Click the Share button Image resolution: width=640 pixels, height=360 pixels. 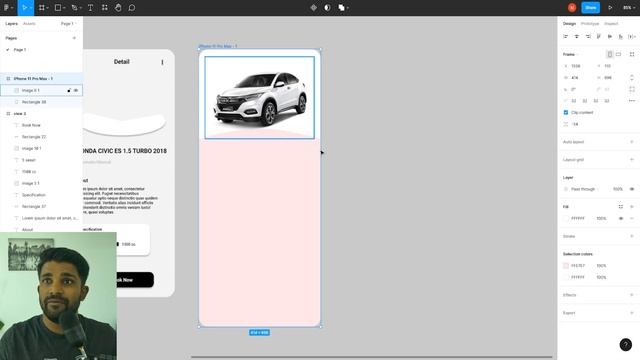point(591,8)
